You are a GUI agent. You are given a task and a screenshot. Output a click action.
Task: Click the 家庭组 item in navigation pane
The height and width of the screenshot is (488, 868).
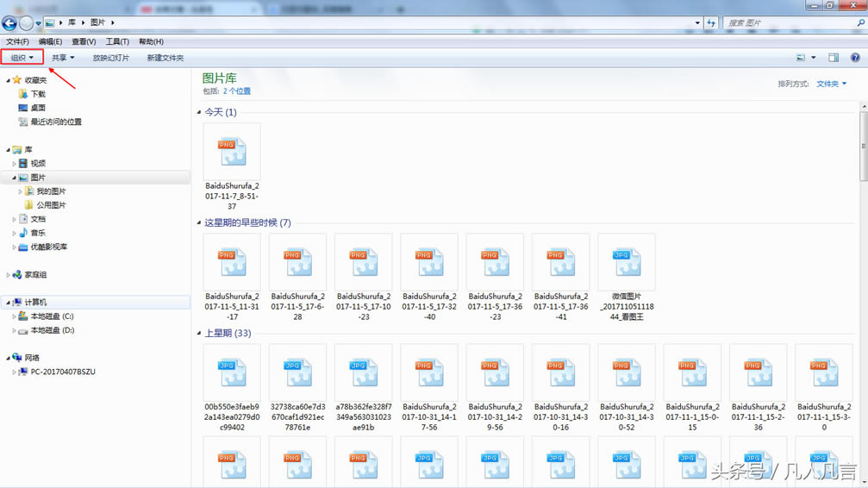point(35,275)
